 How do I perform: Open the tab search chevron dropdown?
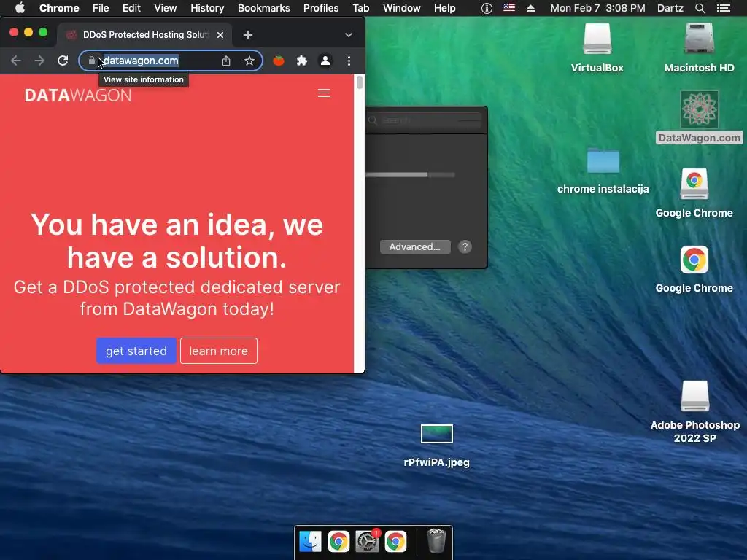click(349, 35)
